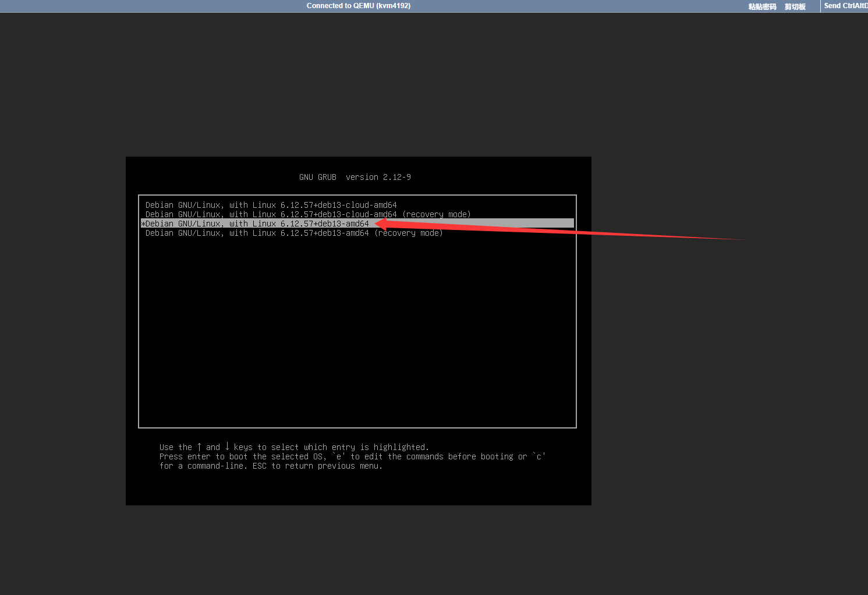Click the cloud-amd64 entry's (recovery mode) label
Screen dimensions: 868x595
436,214
